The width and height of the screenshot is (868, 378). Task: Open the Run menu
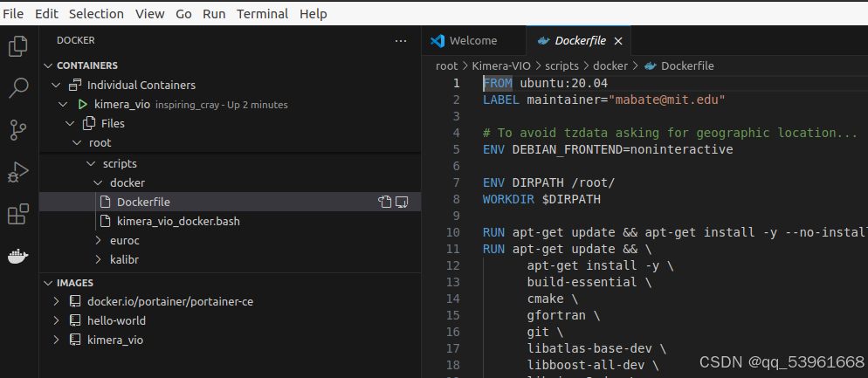[x=214, y=14]
